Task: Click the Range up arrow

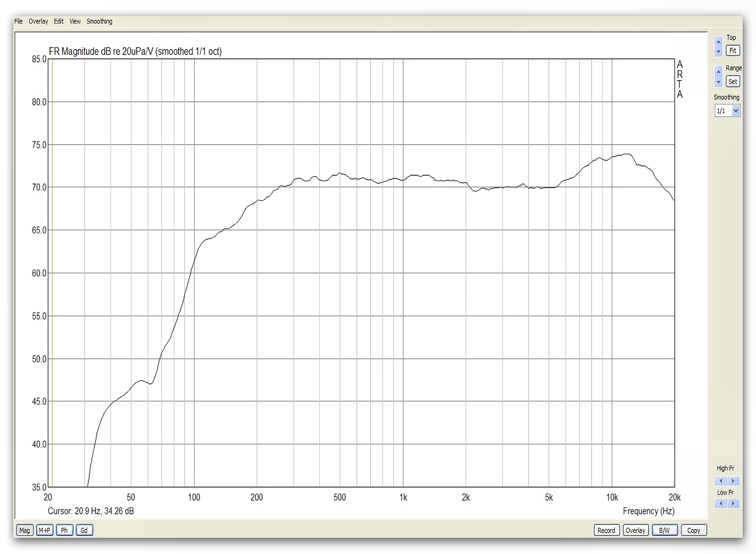Action: pos(718,72)
